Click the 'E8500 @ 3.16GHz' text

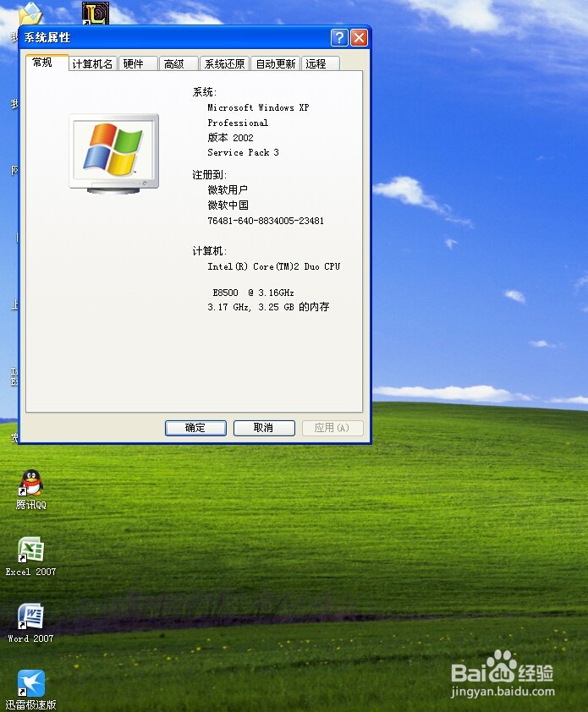pyautogui.click(x=253, y=293)
